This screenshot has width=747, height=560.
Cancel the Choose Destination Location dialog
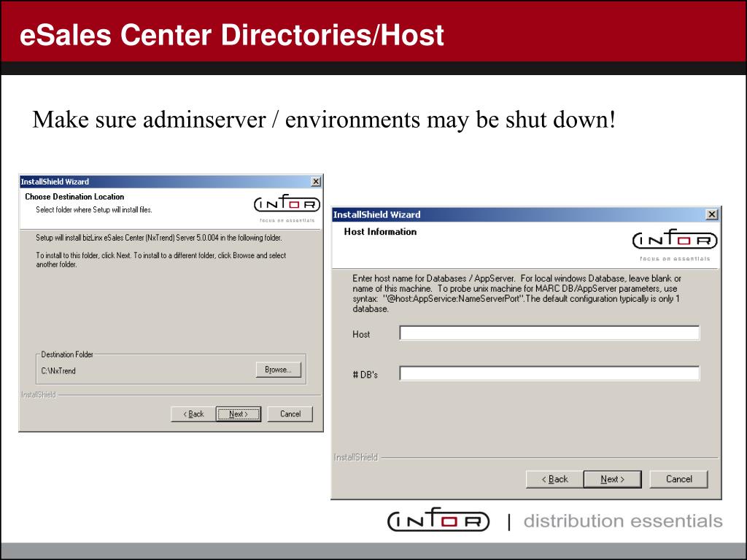[290, 414]
